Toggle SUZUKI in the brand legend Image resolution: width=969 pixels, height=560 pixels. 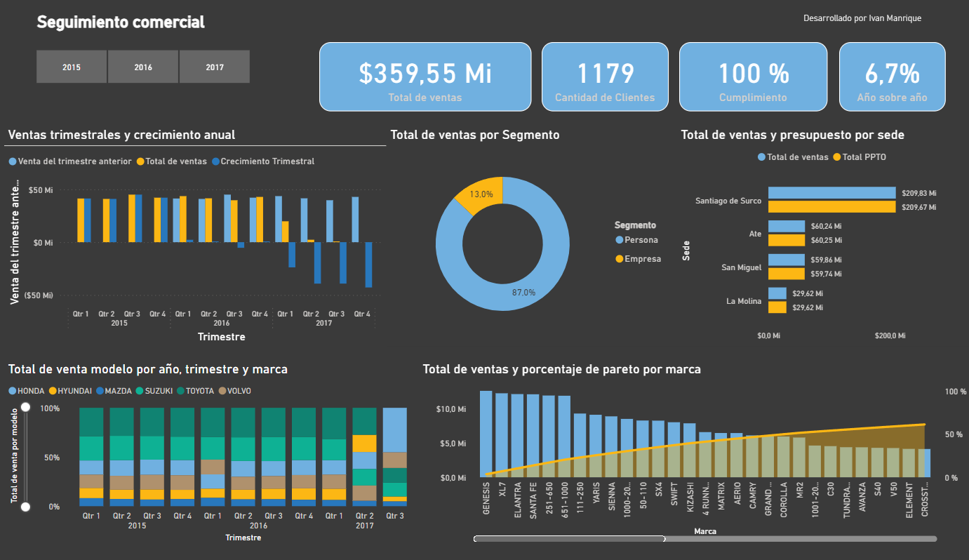(x=154, y=391)
